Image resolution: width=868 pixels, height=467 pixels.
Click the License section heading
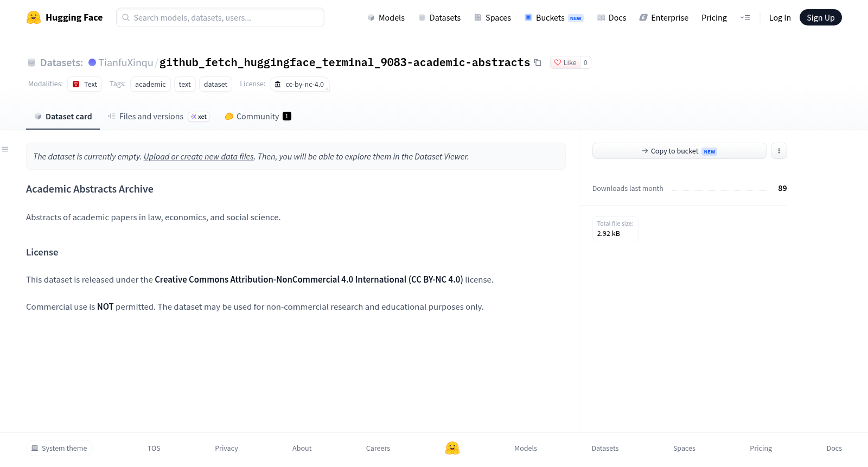point(42,252)
